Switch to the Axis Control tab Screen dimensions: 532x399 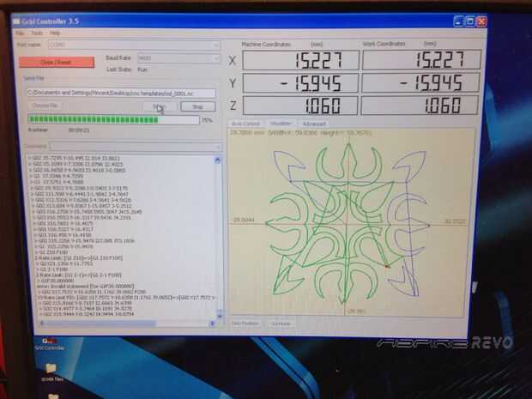(x=245, y=124)
